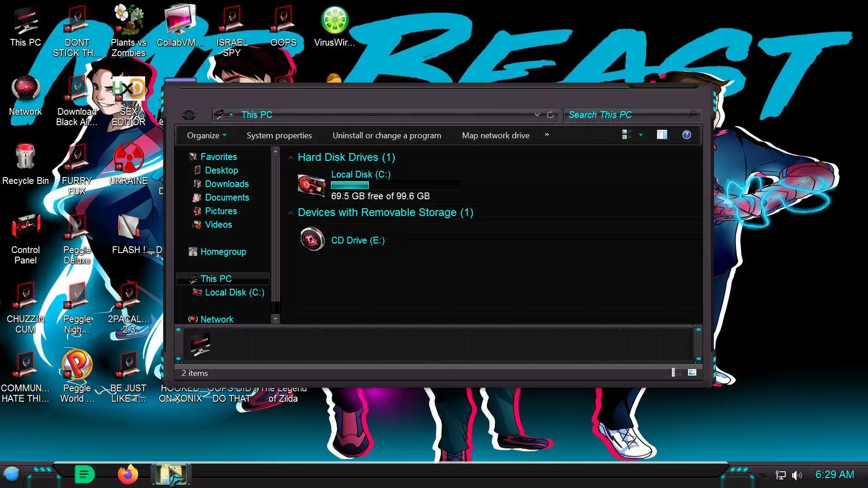The height and width of the screenshot is (488, 868).
Task: Select Downloads in Favorites sidebar
Action: tap(226, 184)
